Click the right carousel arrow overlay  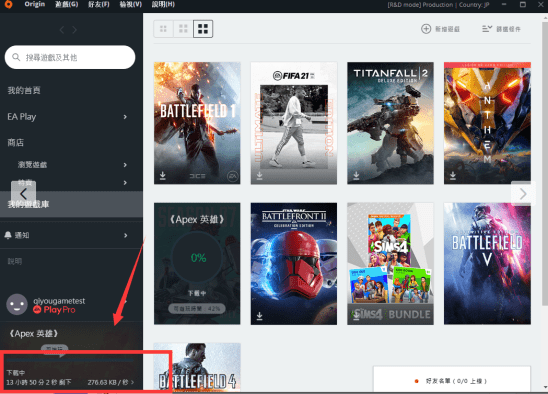pos(523,193)
